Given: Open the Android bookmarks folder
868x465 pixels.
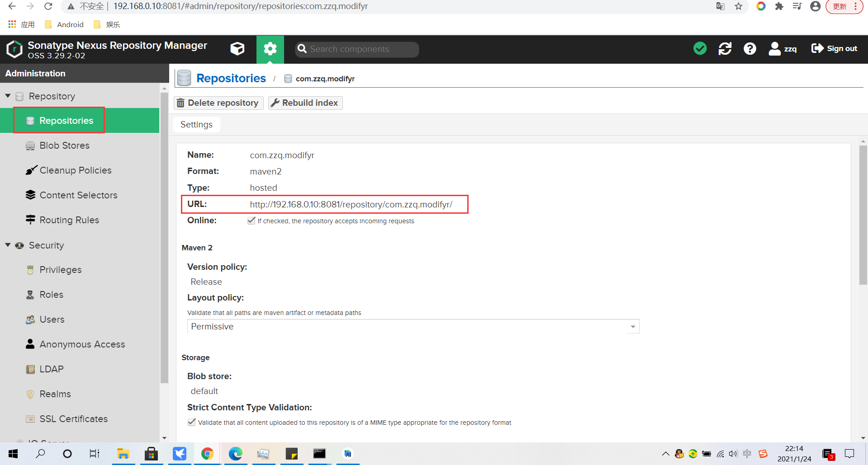Looking at the screenshot, I should (x=64, y=24).
